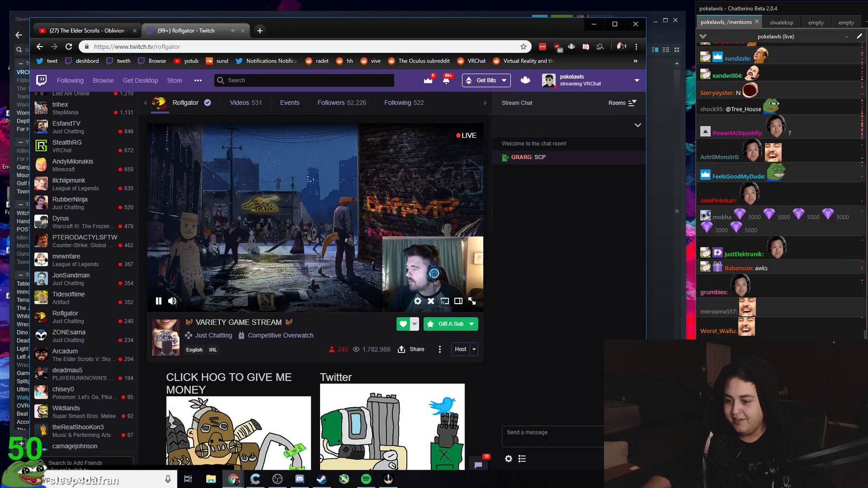This screenshot has width=868, height=488.
Task: Share the stream with the Share button
Action: tap(411, 349)
